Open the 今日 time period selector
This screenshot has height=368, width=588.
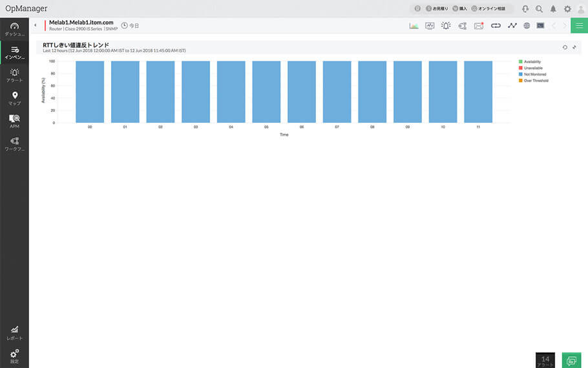tap(130, 26)
